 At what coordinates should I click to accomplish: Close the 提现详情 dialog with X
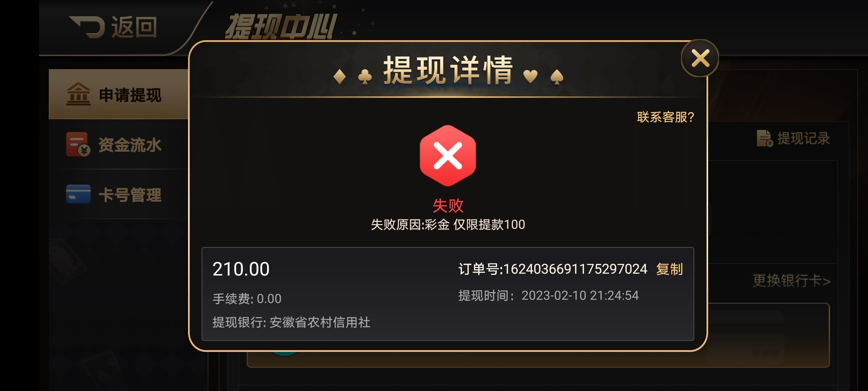[700, 58]
